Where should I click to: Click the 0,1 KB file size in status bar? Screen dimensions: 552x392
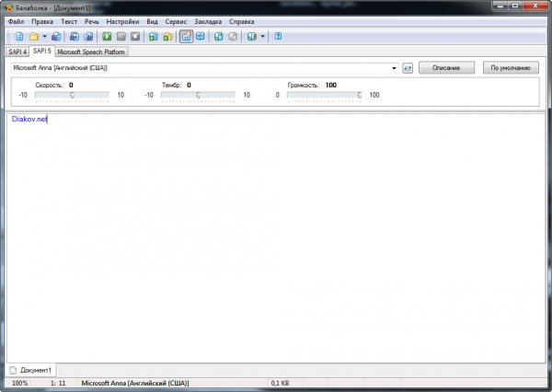point(281,383)
